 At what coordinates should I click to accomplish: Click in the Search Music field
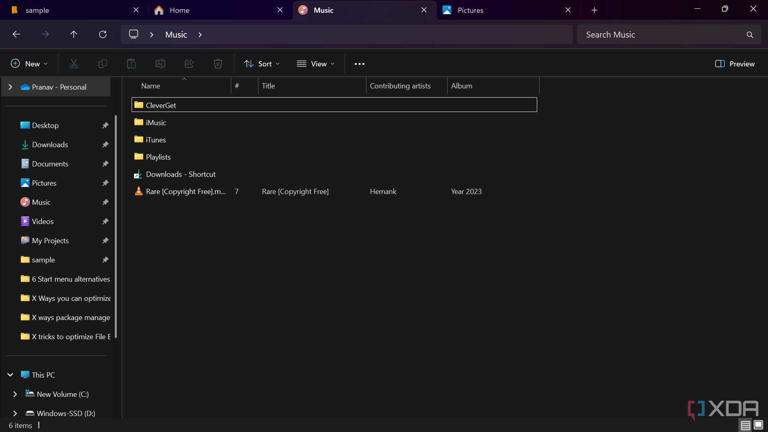(x=660, y=35)
